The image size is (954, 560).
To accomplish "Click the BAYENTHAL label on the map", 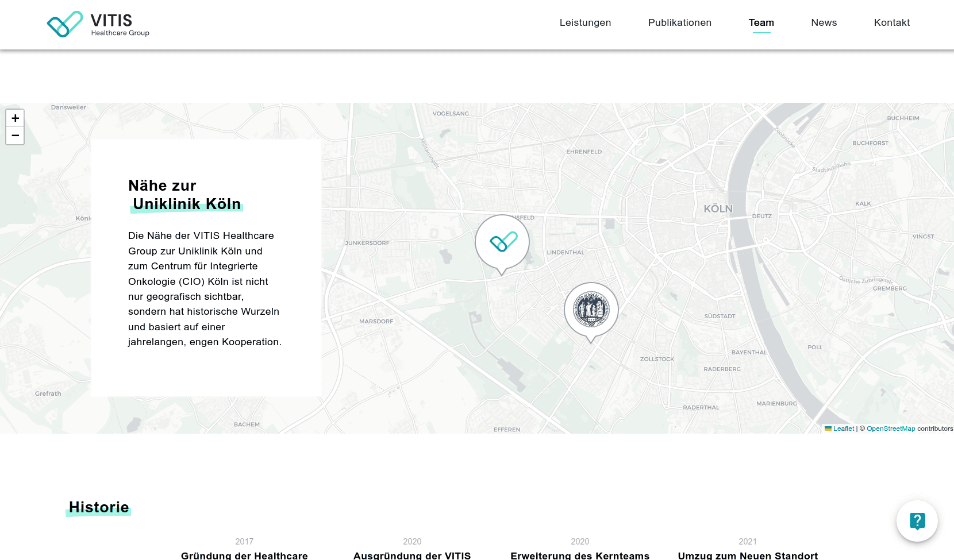I will 749,353.
